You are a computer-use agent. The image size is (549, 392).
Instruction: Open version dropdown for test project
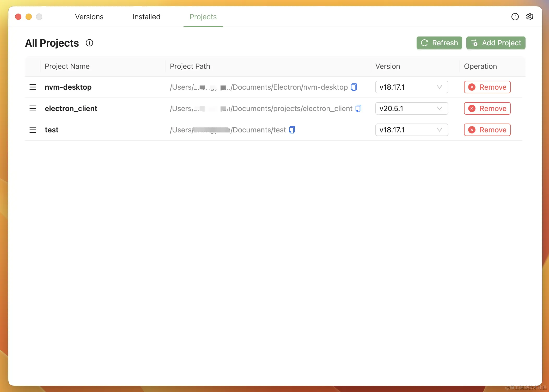[x=411, y=130]
